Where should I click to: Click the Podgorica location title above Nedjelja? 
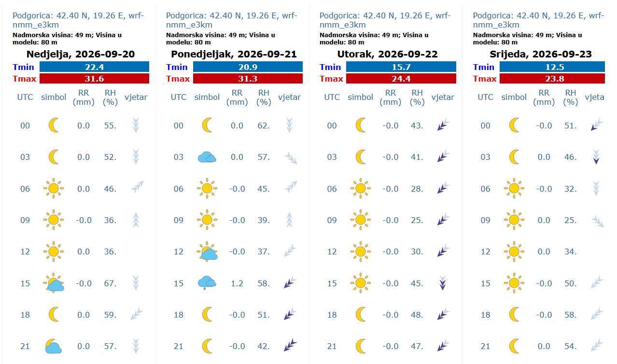79,20
